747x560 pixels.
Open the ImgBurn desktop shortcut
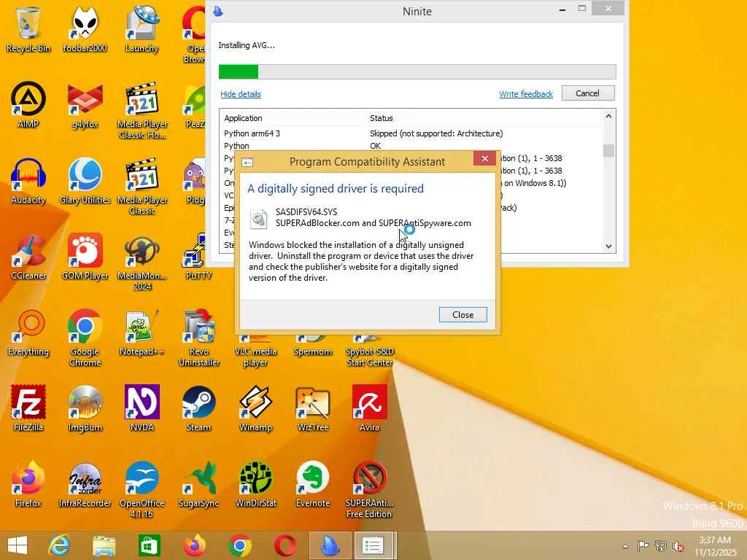coord(85,408)
